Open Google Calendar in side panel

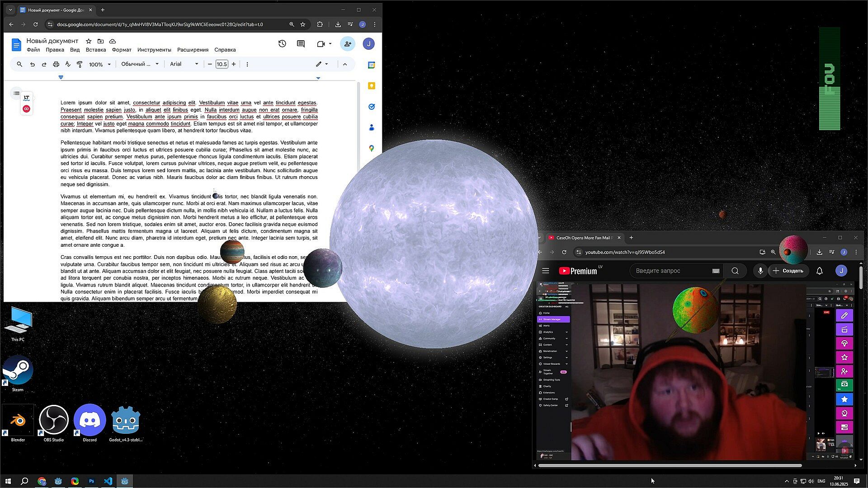372,65
